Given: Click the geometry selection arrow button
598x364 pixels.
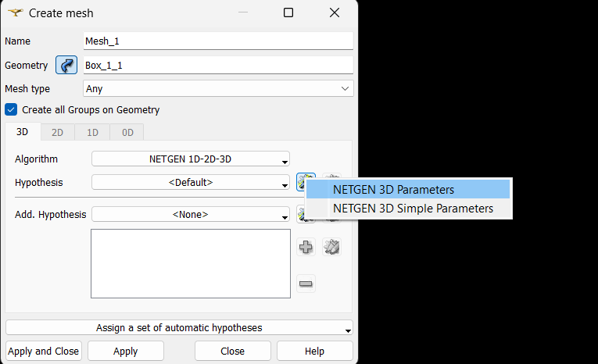Looking at the screenshot, I should pos(66,65).
